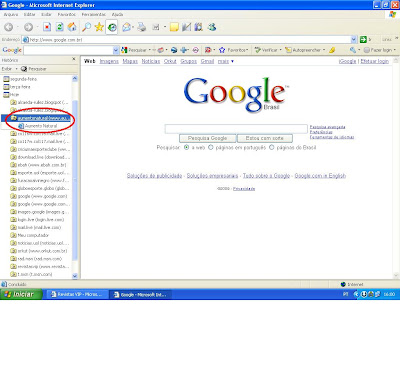Screen dimensions: 400x374
Task: Click the Pesquisa Google button
Action: click(x=208, y=138)
